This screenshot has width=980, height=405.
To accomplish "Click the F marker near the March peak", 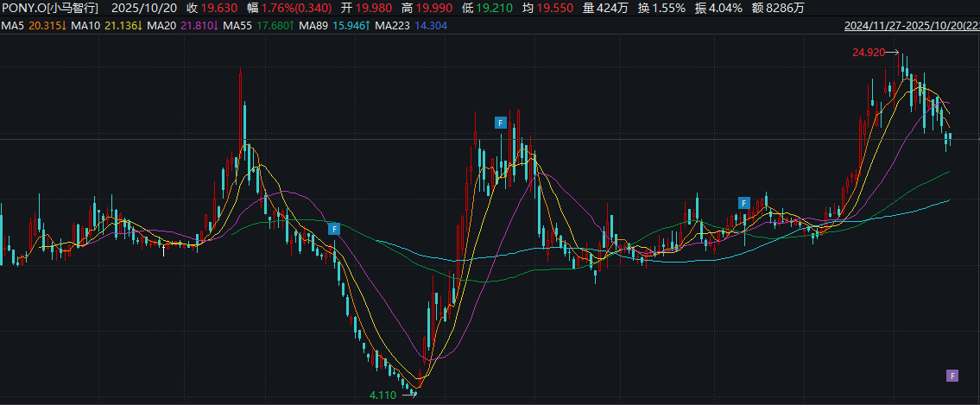I will coord(500,123).
